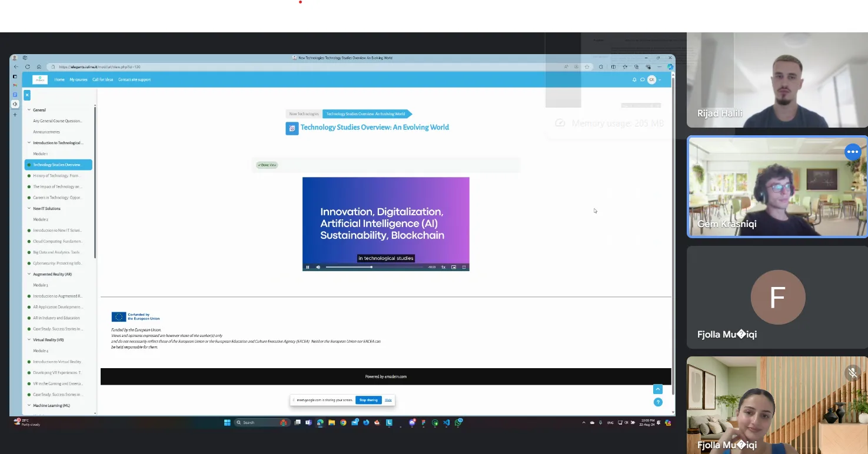Pause the course video

[307, 267]
